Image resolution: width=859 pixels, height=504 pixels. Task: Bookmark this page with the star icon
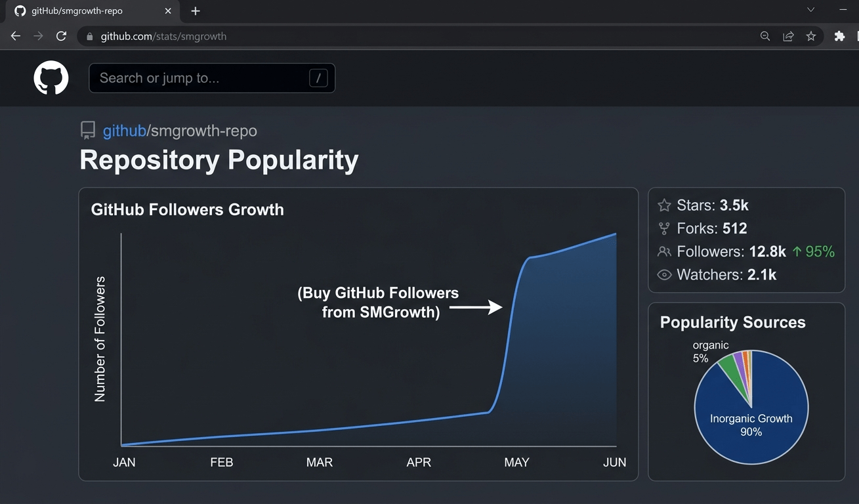(x=811, y=36)
